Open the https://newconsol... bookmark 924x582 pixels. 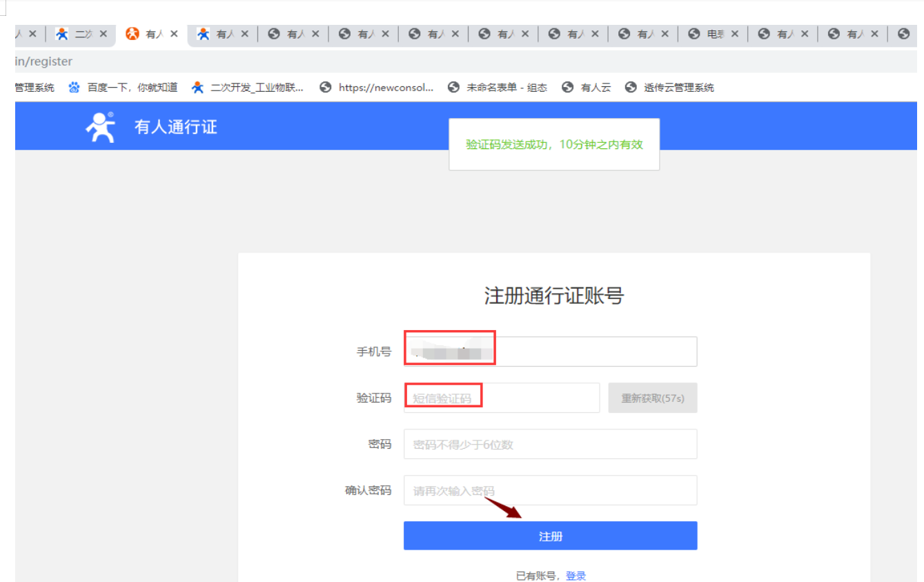[x=377, y=88]
